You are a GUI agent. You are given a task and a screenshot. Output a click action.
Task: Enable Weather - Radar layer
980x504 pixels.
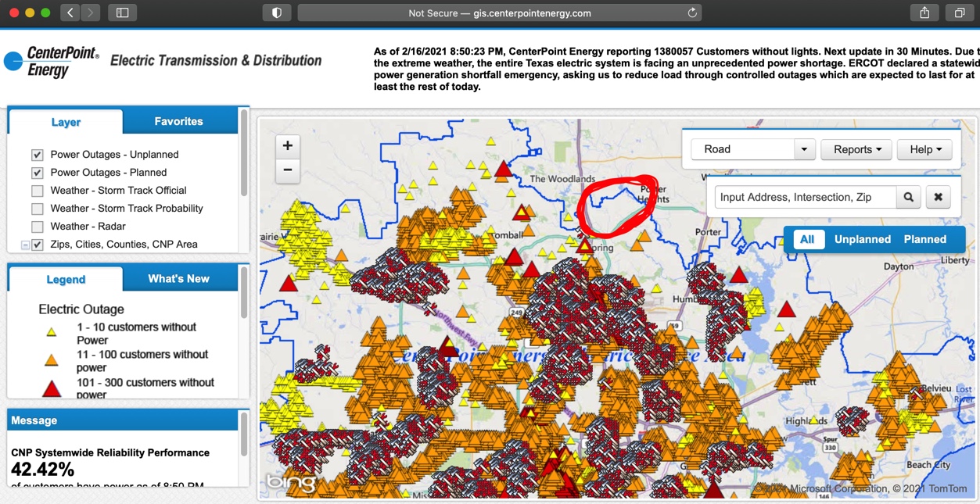click(37, 227)
